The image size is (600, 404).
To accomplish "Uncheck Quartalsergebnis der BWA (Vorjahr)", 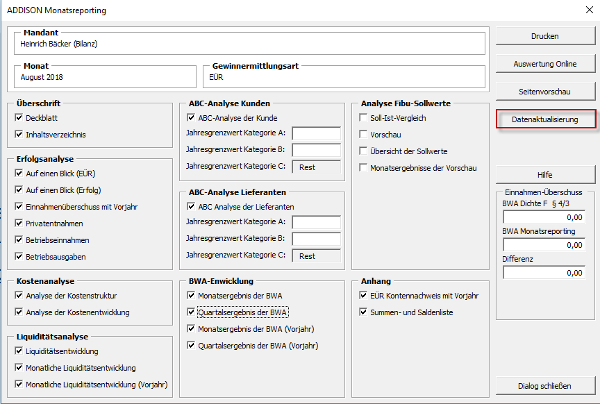I will click(x=191, y=345).
